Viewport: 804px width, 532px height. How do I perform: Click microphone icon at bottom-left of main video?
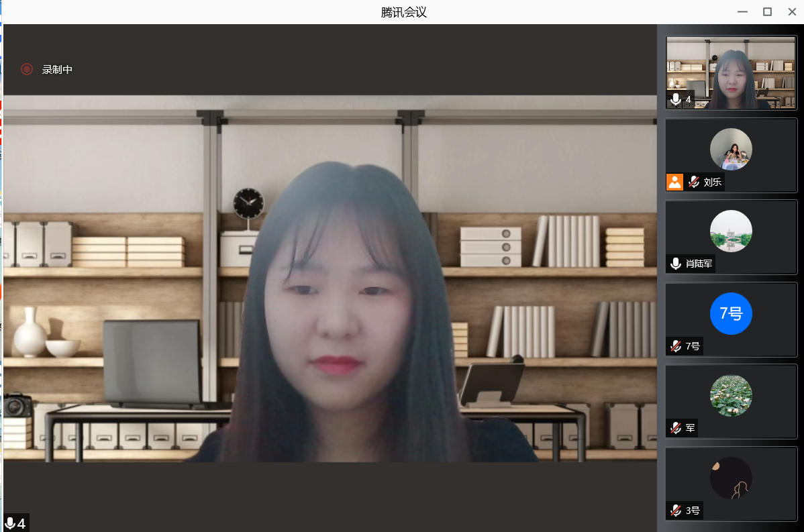[x=9, y=523]
